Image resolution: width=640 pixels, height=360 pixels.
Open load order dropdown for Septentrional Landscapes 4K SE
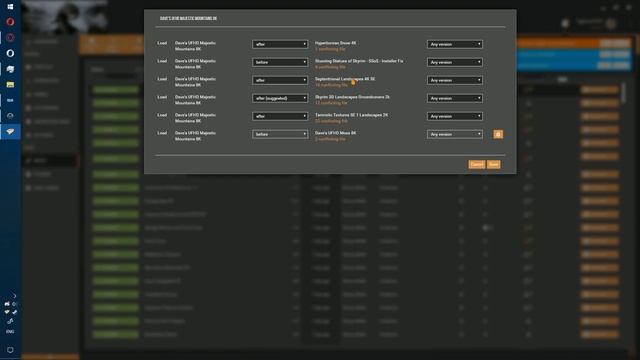pyautogui.click(x=280, y=80)
